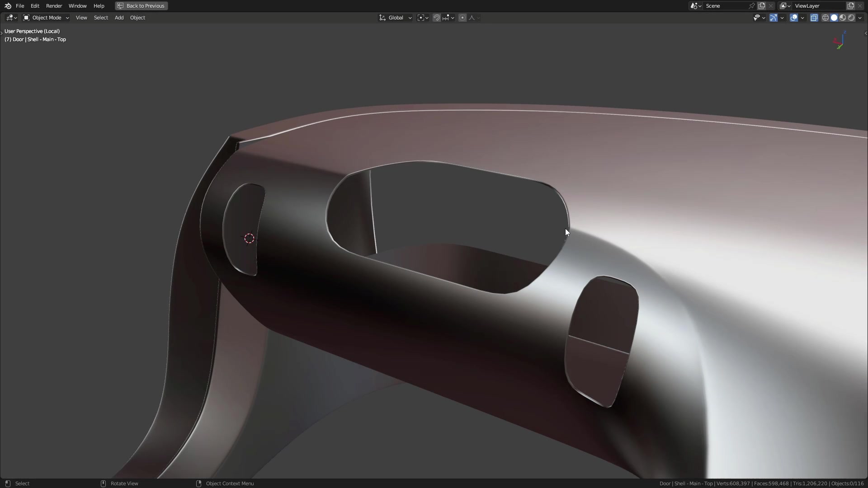Expand the sidebar arrow at right edge
Screen dimensions: 868x488
pyautogui.click(x=865, y=33)
